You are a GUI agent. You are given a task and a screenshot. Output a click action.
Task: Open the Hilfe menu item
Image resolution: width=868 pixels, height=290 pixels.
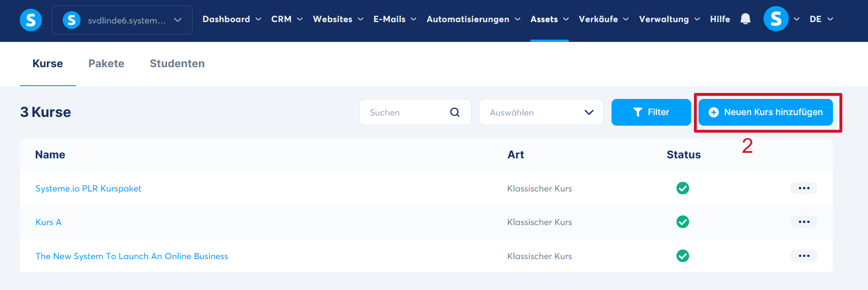tap(720, 19)
